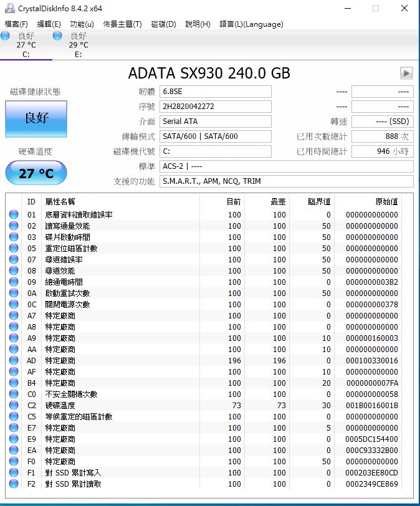
Task: Switch to the E: drive tab
Action: [x=79, y=45]
